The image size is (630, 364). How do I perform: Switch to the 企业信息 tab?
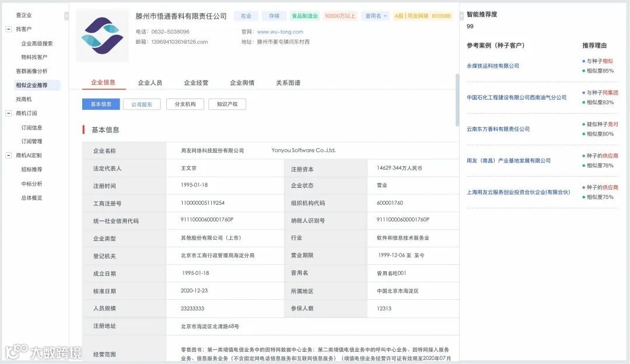(103, 82)
